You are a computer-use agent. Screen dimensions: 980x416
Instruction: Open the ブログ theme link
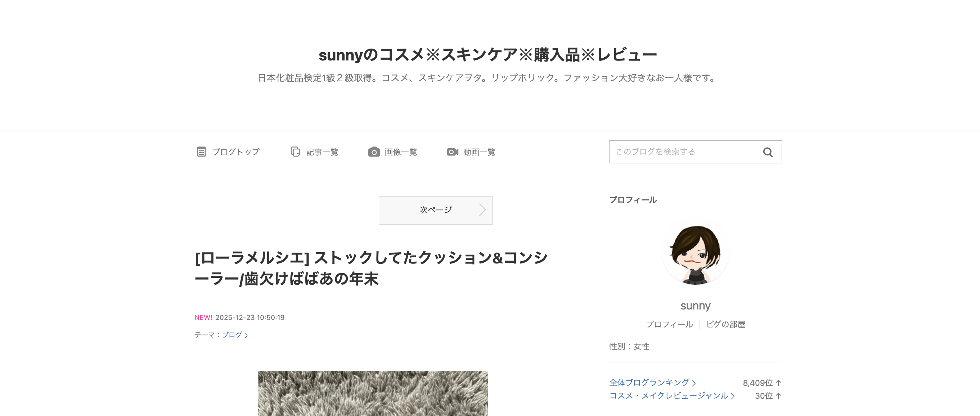232,335
